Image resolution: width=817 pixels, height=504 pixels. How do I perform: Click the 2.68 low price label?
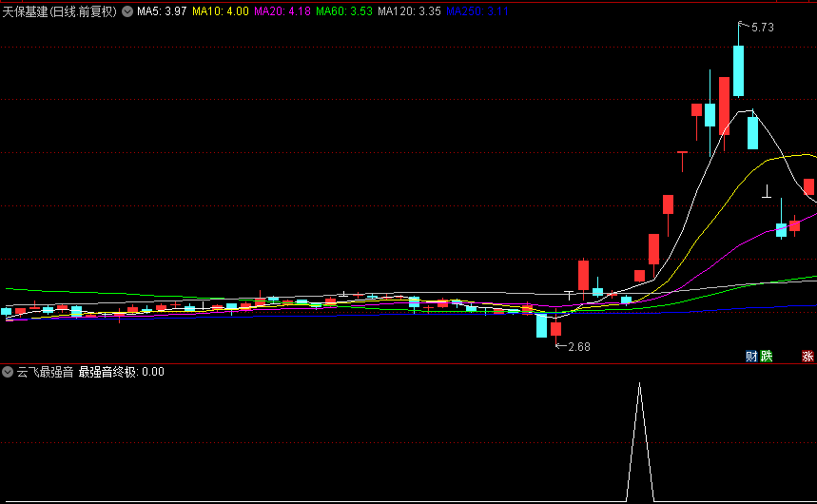coord(579,346)
